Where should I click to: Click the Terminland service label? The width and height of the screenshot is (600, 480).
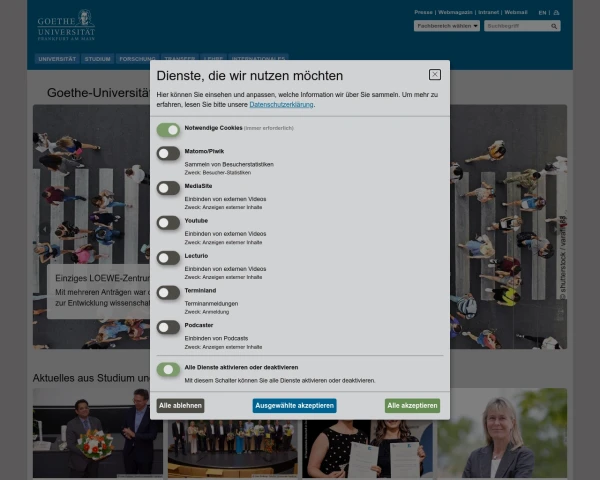tap(200, 291)
